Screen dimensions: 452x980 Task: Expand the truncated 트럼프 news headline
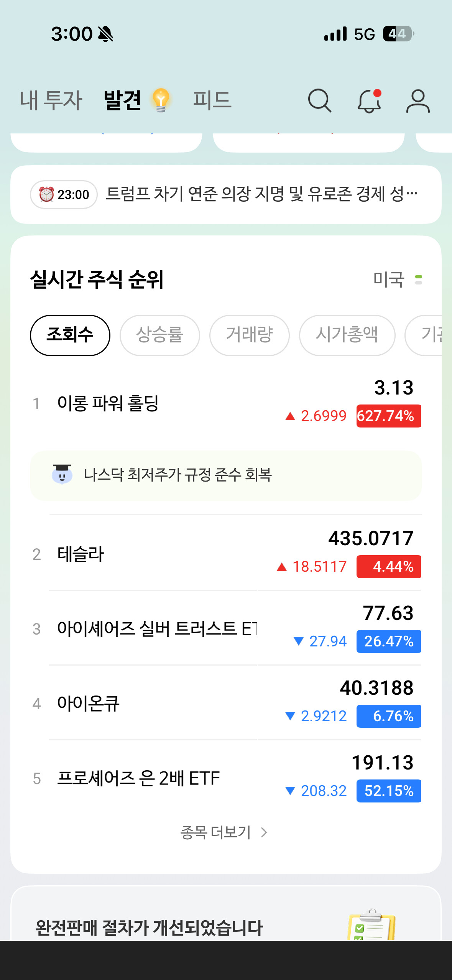261,194
